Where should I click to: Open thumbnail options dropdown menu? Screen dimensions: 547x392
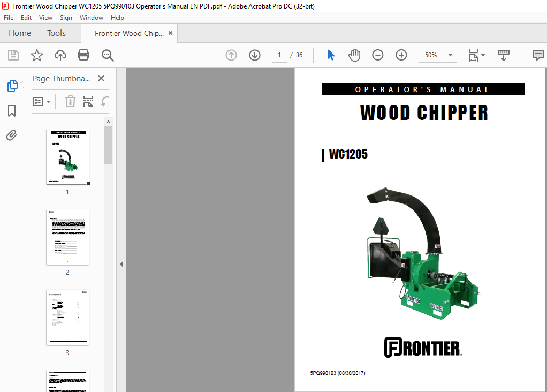point(42,102)
